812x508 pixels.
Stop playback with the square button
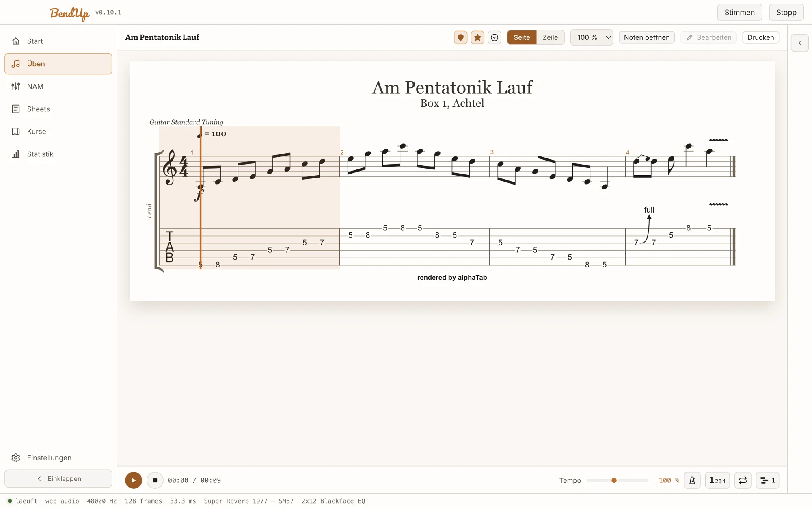pos(155,480)
